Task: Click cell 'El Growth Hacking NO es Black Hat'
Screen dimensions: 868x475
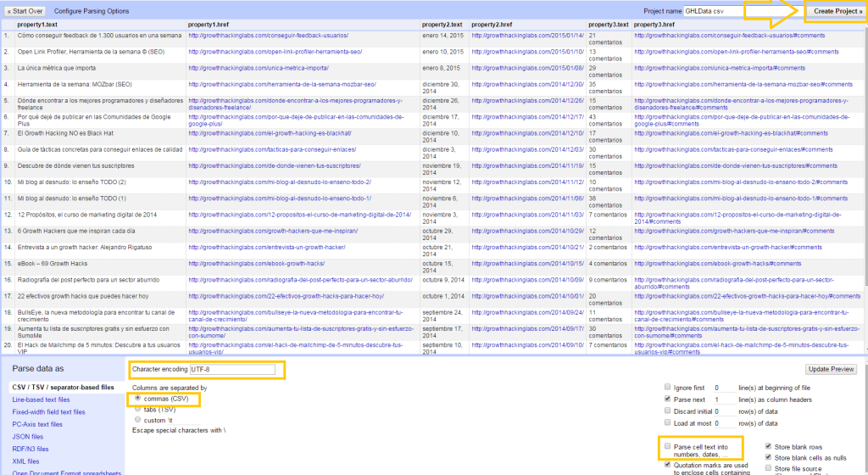Action: (x=65, y=133)
